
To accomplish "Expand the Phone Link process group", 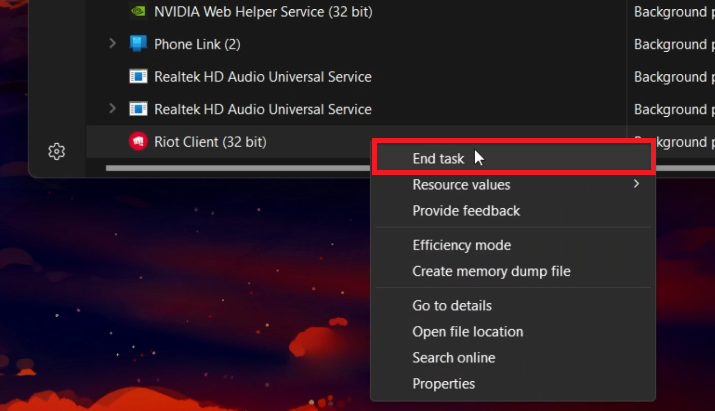I will (112, 44).
